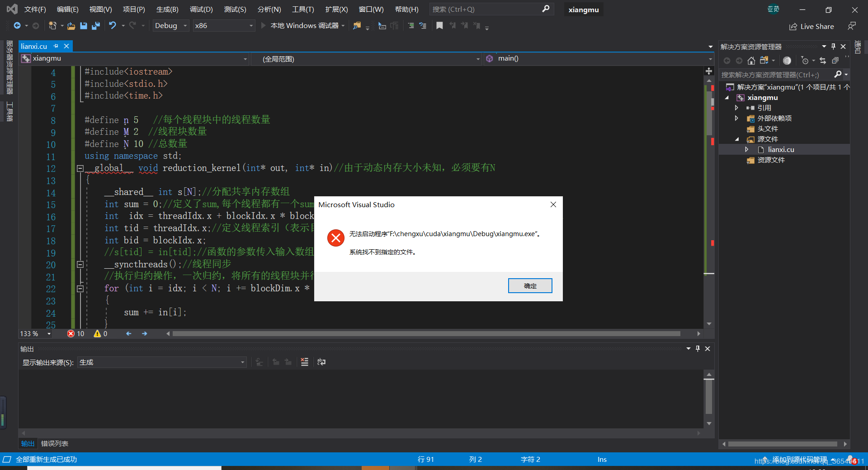868x470 pixels.
Task: Open the 文件(F) menu
Action: (x=35, y=9)
